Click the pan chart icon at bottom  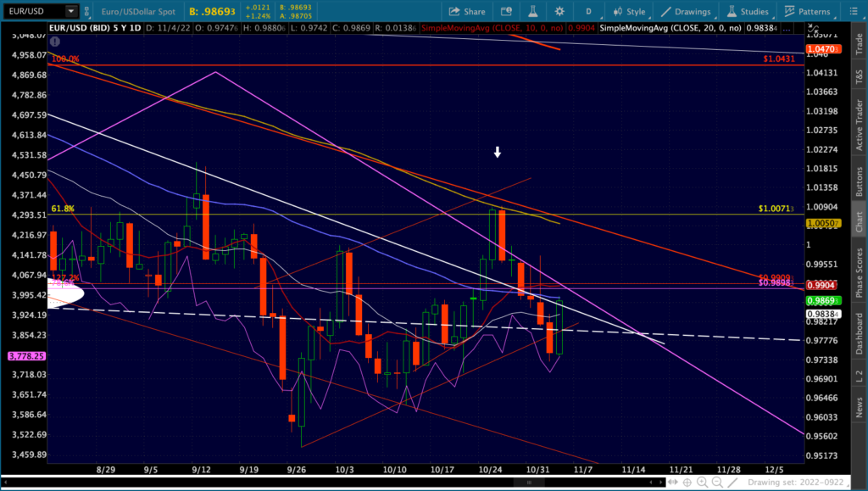[672, 483]
